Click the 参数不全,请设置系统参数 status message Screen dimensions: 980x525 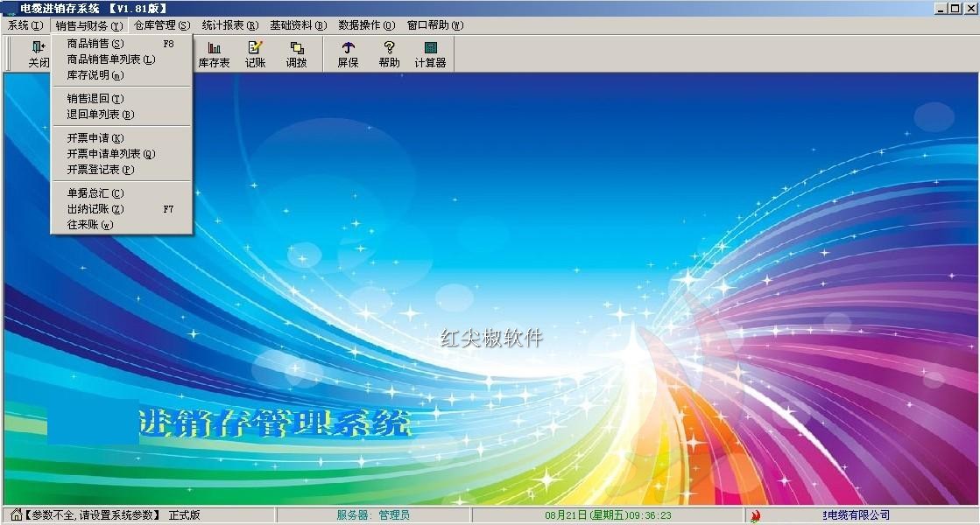point(93,515)
